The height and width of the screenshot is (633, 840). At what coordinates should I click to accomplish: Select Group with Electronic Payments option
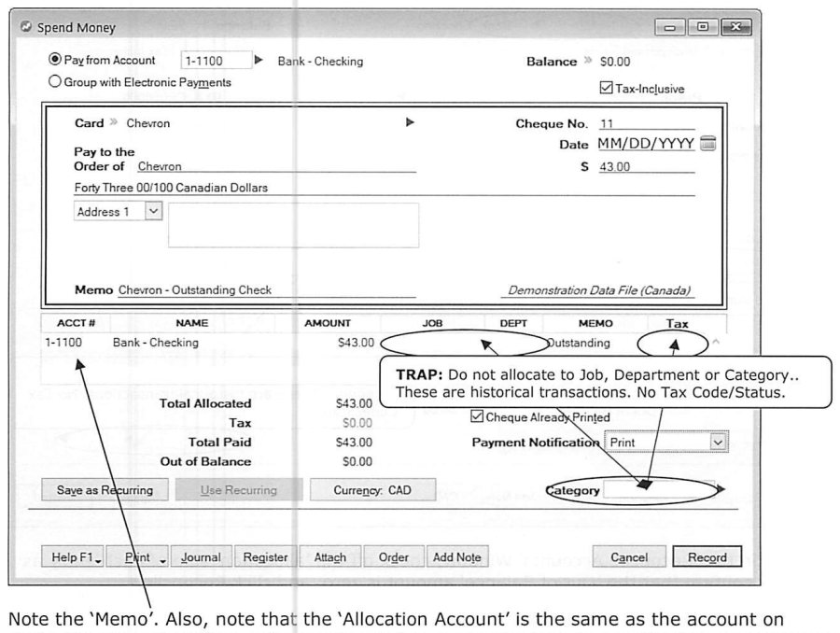(x=55, y=81)
